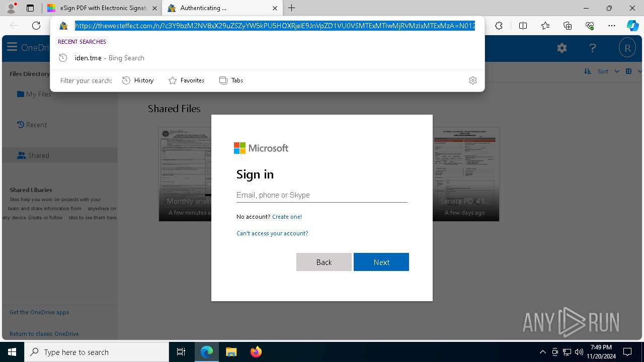Open Settings and more ellipsis menu
Screen dimensions: 644x362
pos(612,26)
